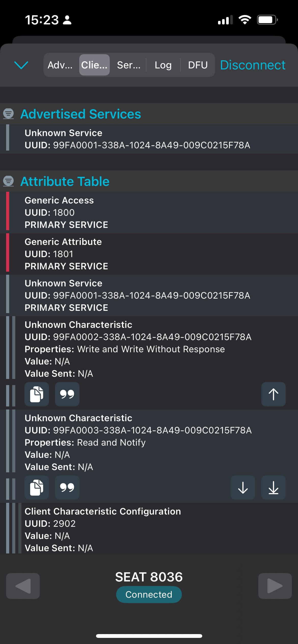Tap copy icon for 99FA0002 characteristic
This screenshot has height=644, width=298.
point(37,394)
